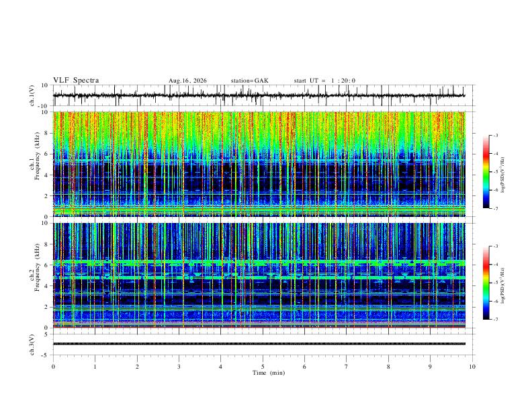Select the station=GAK label
532x411 pixels.
point(249,81)
